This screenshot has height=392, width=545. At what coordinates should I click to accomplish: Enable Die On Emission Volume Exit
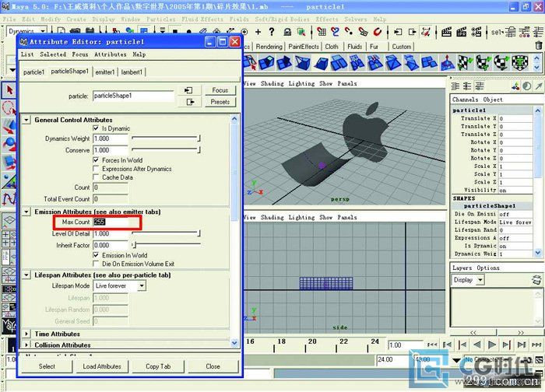[96, 264]
